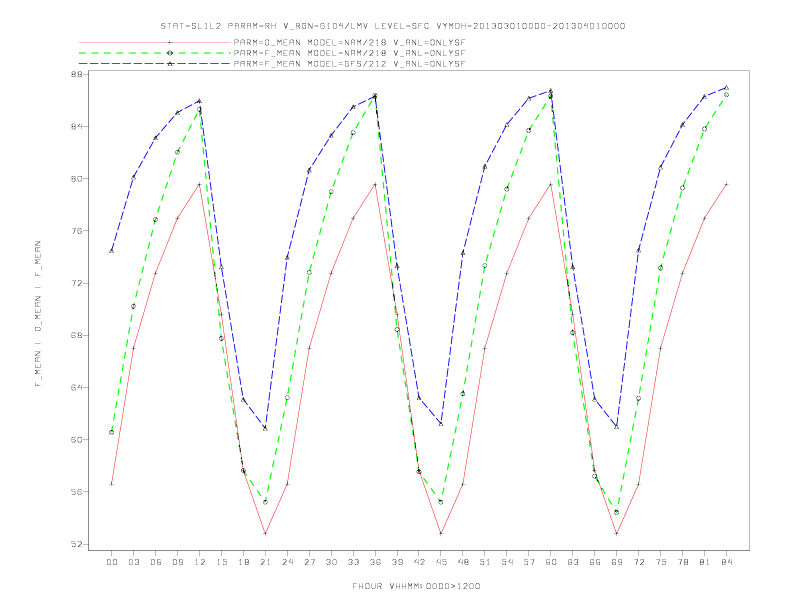
Task: Click the x-axis hour label 36
Action: click(375, 562)
